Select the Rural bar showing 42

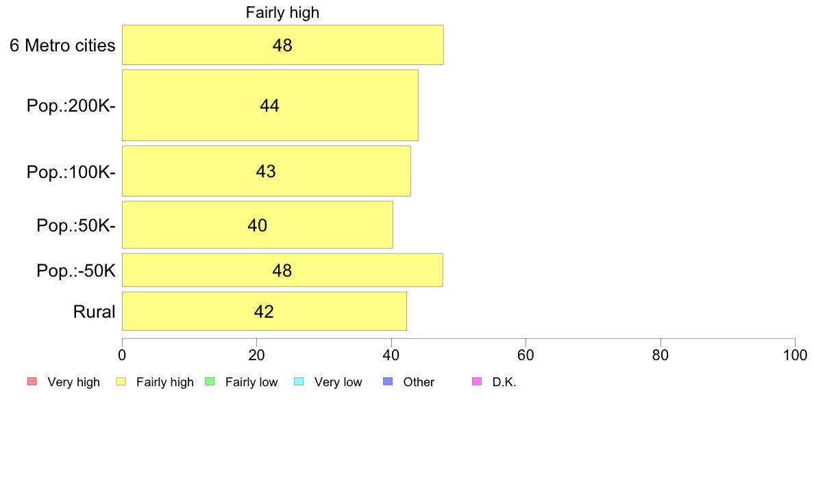click(x=264, y=311)
